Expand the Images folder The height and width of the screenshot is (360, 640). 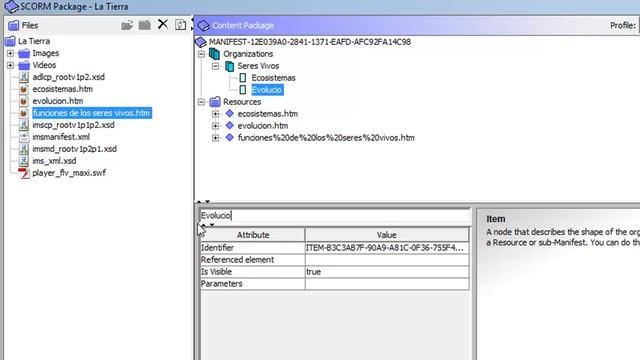(x=10, y=53)
